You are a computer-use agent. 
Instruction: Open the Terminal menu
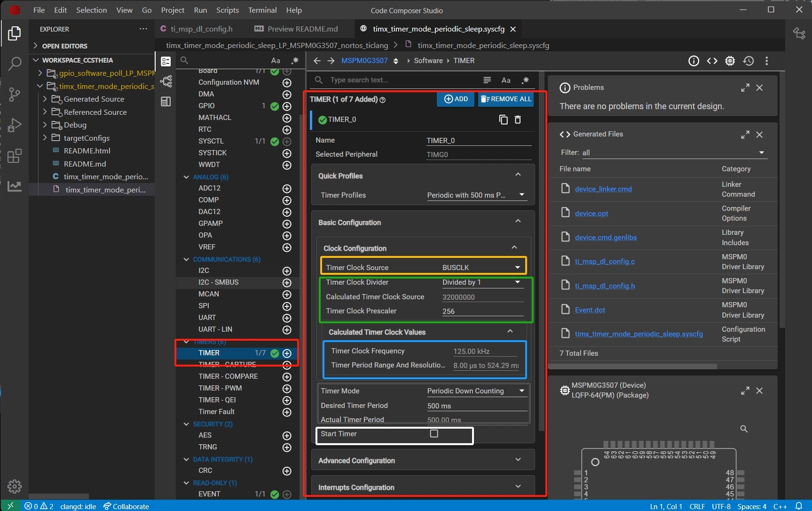[262, 10]
